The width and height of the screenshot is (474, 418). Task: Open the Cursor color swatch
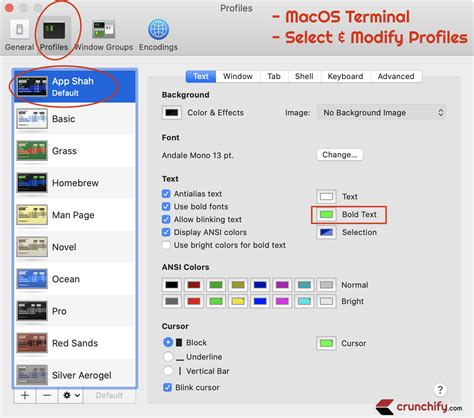[x=326, y=343]
